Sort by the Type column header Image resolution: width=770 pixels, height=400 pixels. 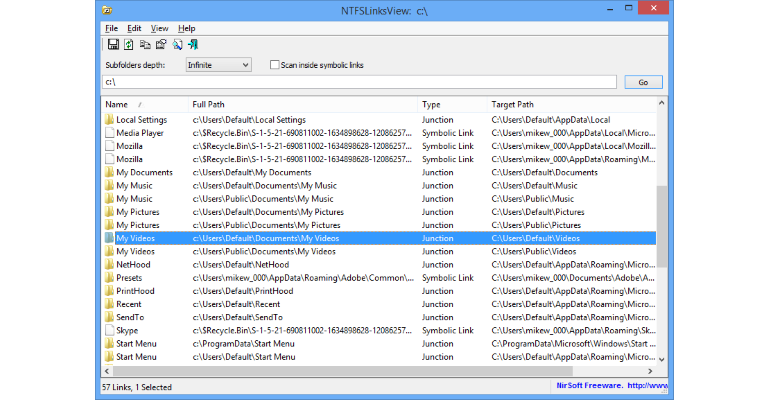tap(452, 105)
